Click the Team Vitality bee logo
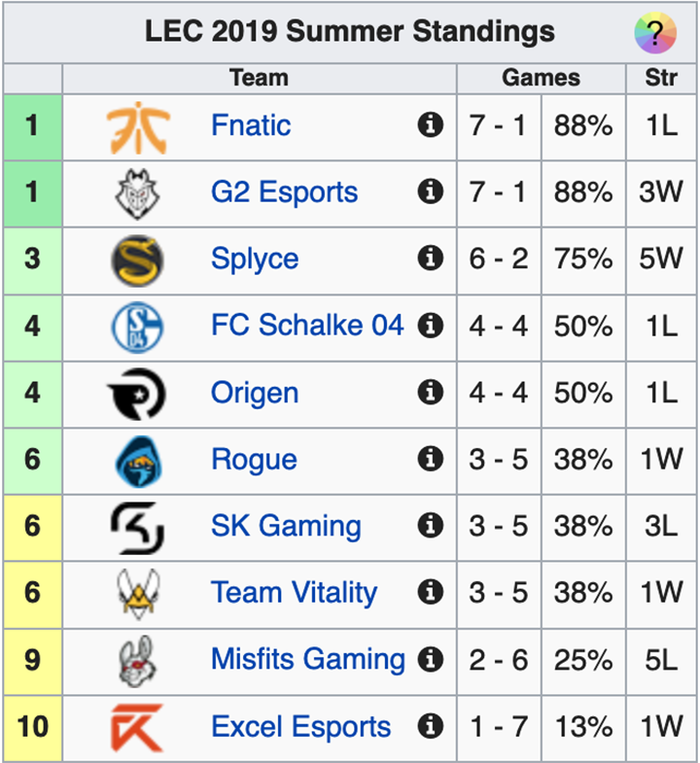The image size is (700, 763). click(137, 594)
